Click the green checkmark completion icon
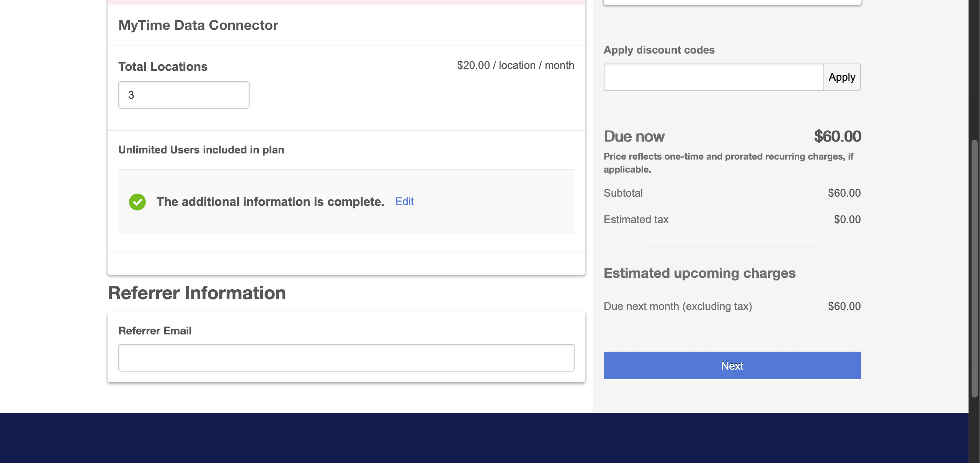 point(137,202)
